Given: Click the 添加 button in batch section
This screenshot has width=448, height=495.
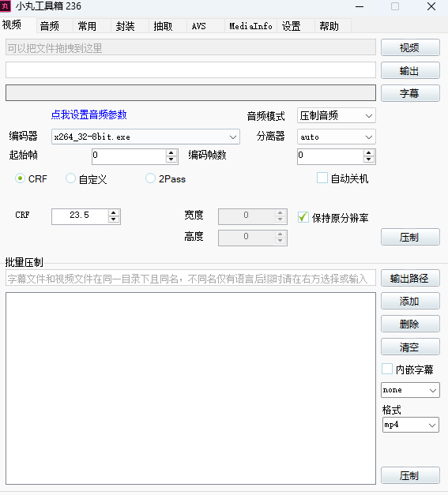Looking at the screenshot, I should pos(410,301).
